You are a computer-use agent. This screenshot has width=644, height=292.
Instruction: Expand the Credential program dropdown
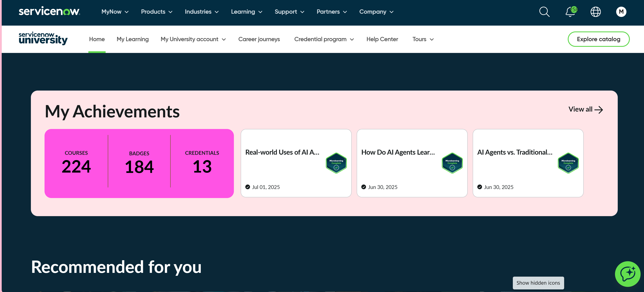tap(324, 39)
